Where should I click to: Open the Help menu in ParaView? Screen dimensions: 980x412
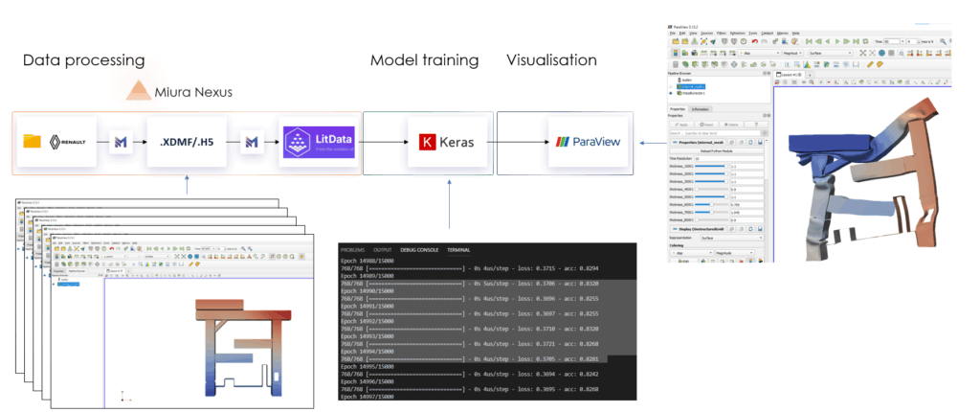pyautogui.click(x=795, y=34)
